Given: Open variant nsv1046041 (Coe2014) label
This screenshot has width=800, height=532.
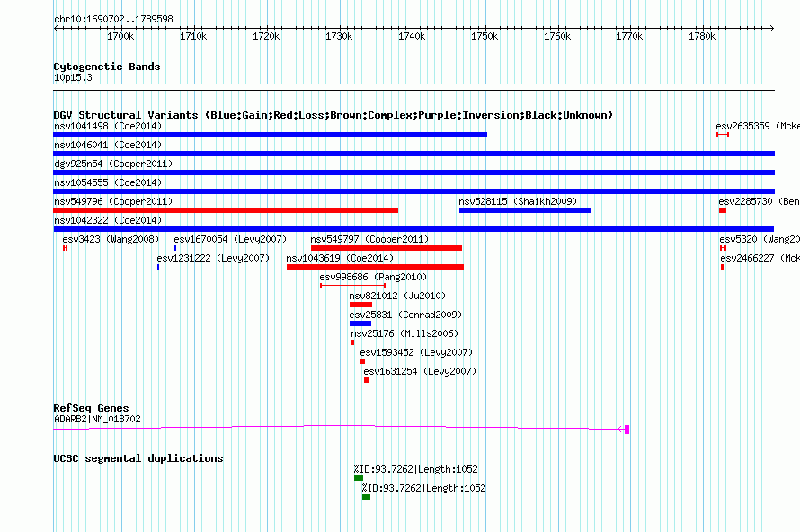Looking at the screenshot, I should pos(108,145).
